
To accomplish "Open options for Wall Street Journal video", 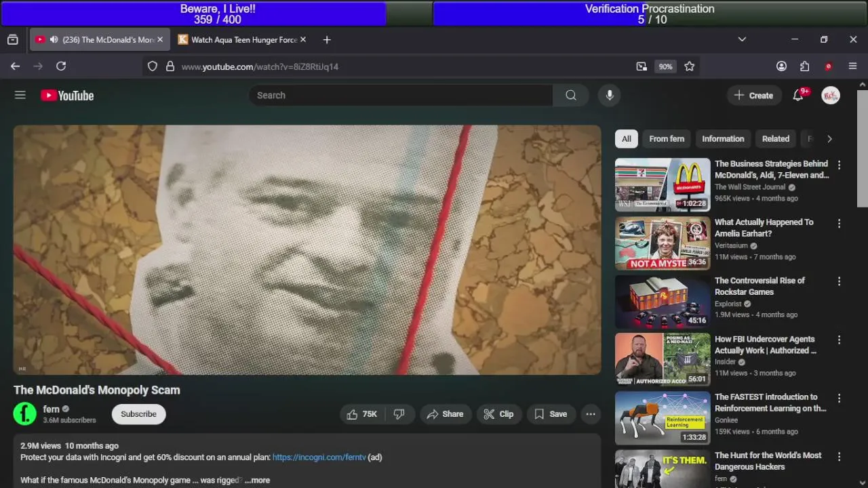I will [839, 165].
